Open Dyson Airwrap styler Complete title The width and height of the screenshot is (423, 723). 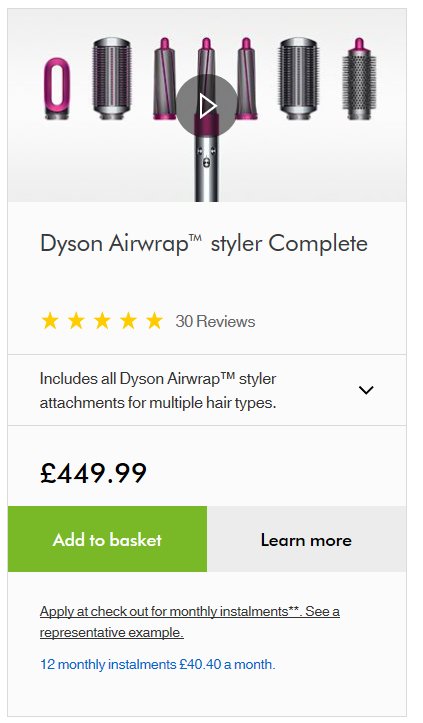click(x=204, y=243)
